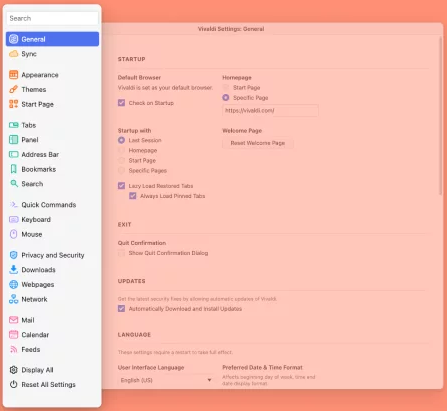Go to Themes settings

[x=52, y=89]
